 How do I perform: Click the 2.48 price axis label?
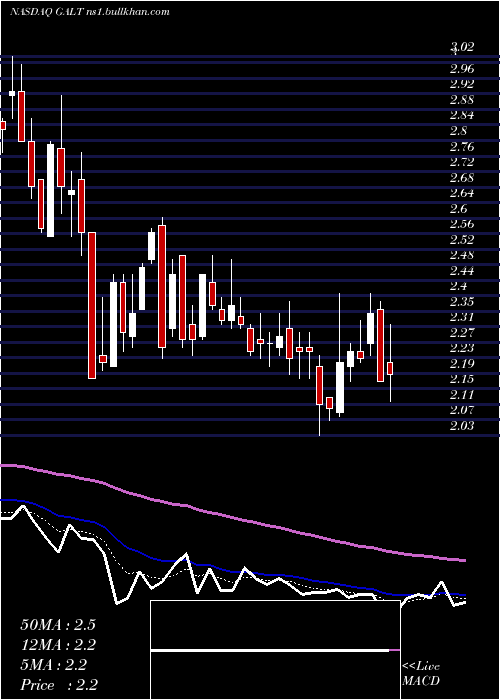coord(462,255)
